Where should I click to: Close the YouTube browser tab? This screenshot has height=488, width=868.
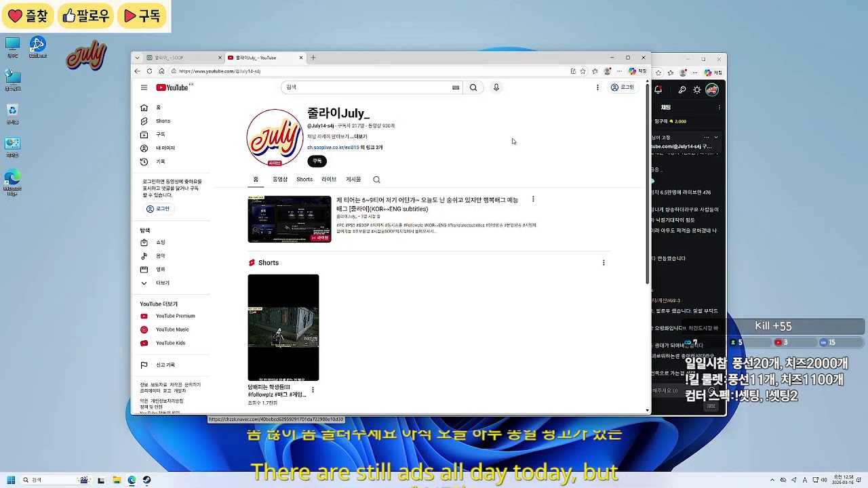pos(301,58)
